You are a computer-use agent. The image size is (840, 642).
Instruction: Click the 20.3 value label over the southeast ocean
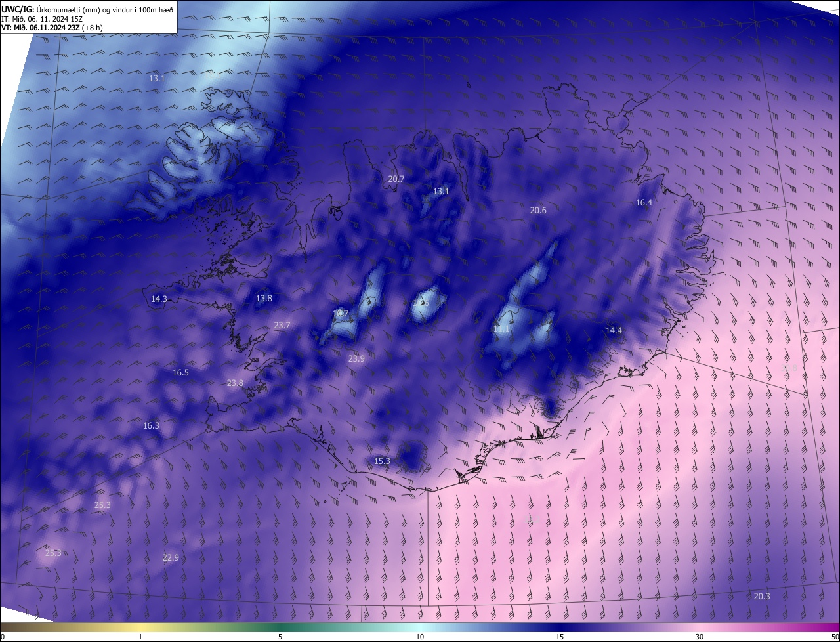click(x=762, y=596)
